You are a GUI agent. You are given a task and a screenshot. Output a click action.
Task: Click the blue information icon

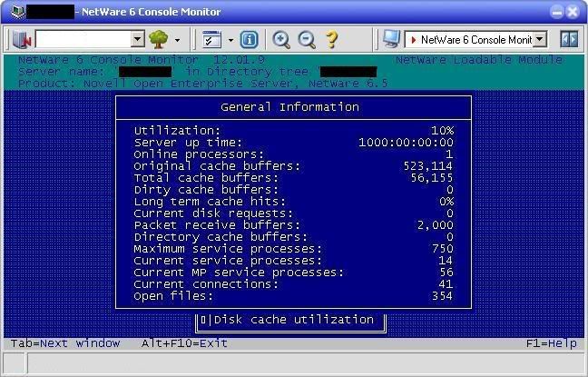click(x=250, y=40)
